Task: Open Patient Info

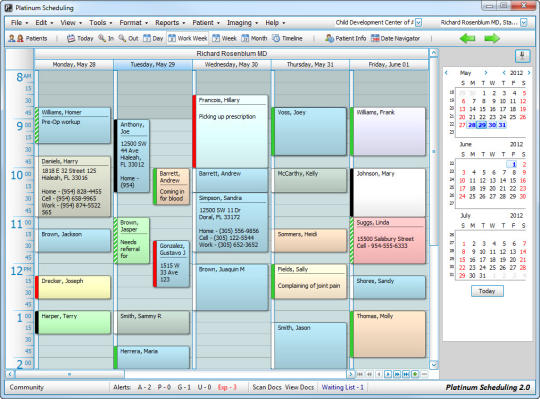Action: [x=345, y=38]
